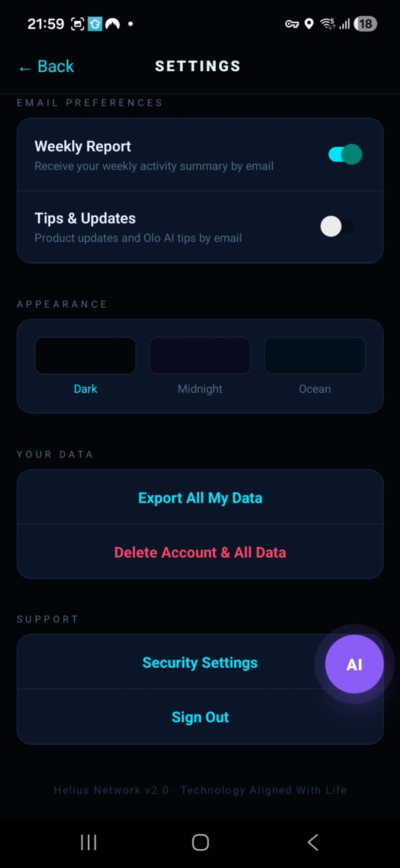Tap Delete Account & All Data
This screenshot has height=868, width=400.
[200, 552]
